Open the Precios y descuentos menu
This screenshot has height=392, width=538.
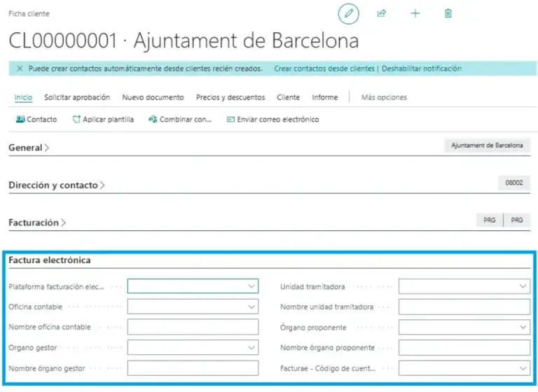[x=230, y=97]
